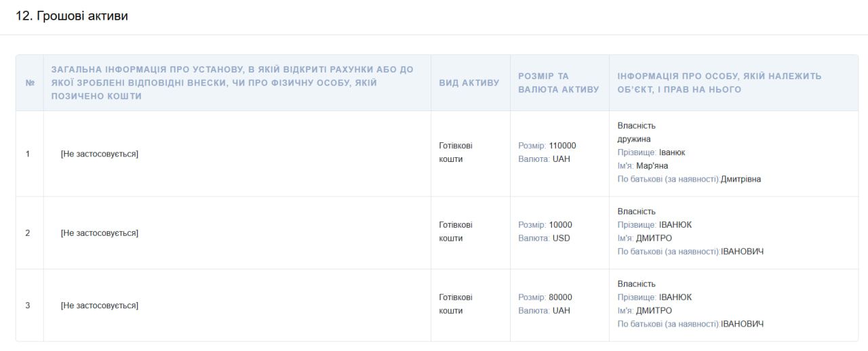Click row number 1 cell
868x351 pixels.
28,154
